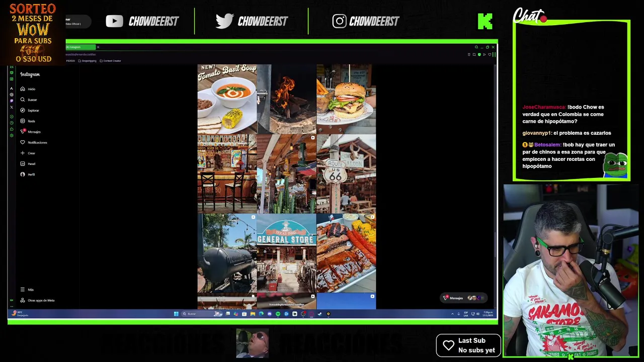Open the X icon in browser sidebar

pyautogui.click(x=12, y=107)
